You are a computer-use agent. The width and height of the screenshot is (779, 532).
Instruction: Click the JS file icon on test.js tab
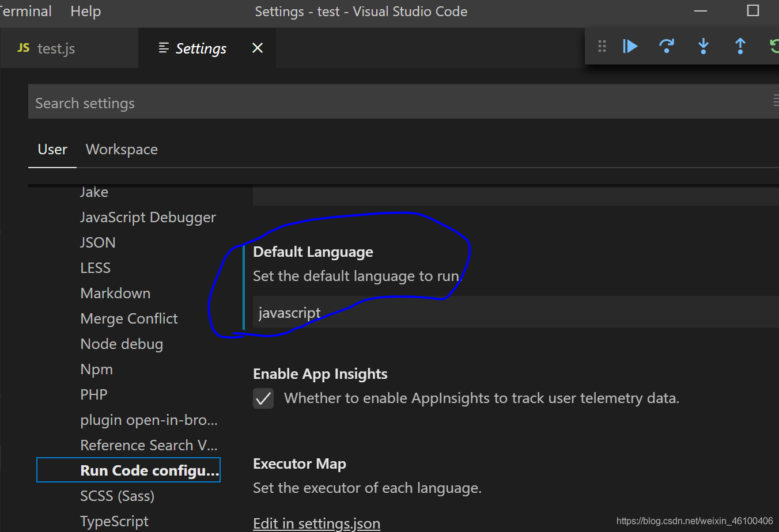[x=24, y=48]
